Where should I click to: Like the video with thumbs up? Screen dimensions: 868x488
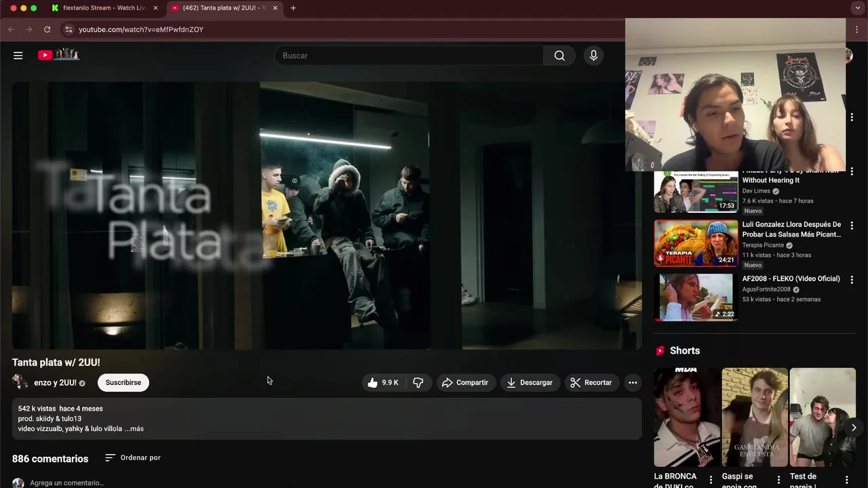pos(383,383)
